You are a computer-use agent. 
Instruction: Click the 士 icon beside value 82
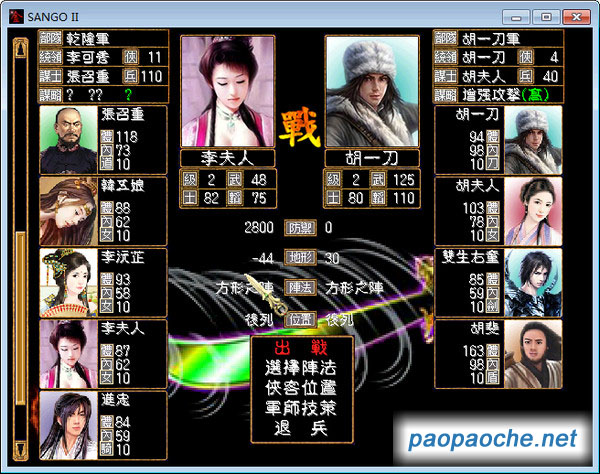(x=190, y=198)
